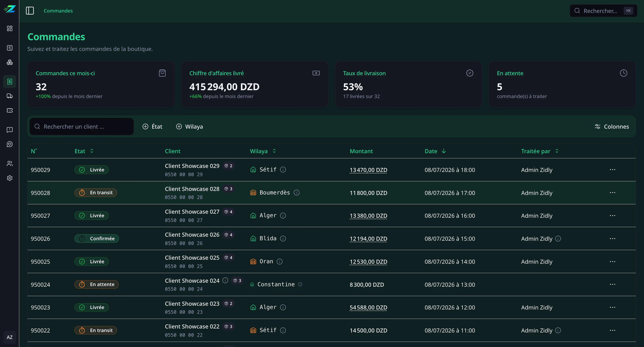Click the N° column header

[34, 151]
